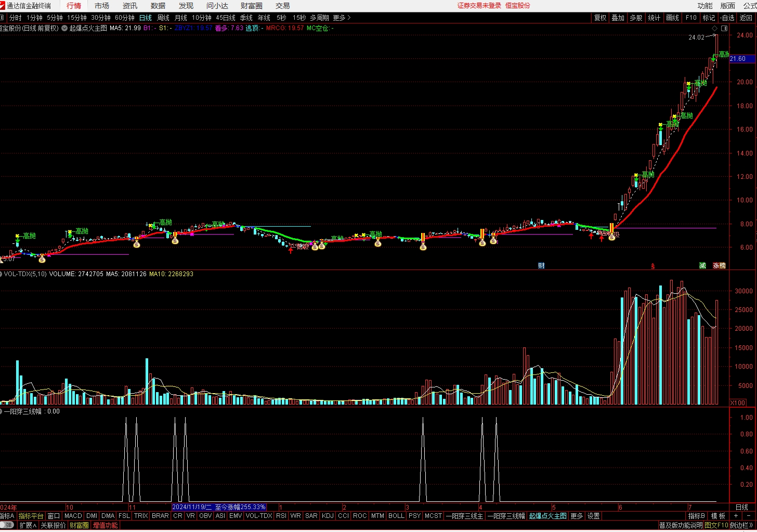Open the 日线 period selector at bottom right

coord(742,507)
